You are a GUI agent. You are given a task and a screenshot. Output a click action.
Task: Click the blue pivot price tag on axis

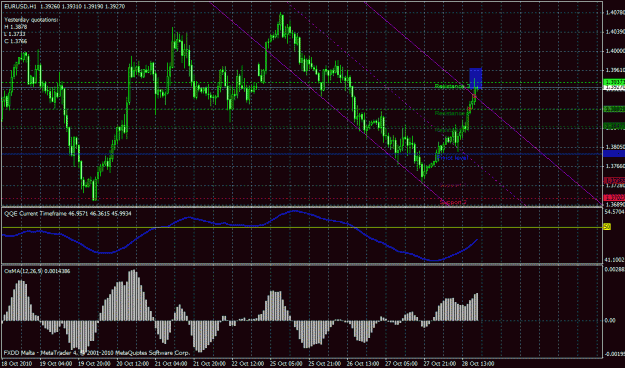(614, 153)
